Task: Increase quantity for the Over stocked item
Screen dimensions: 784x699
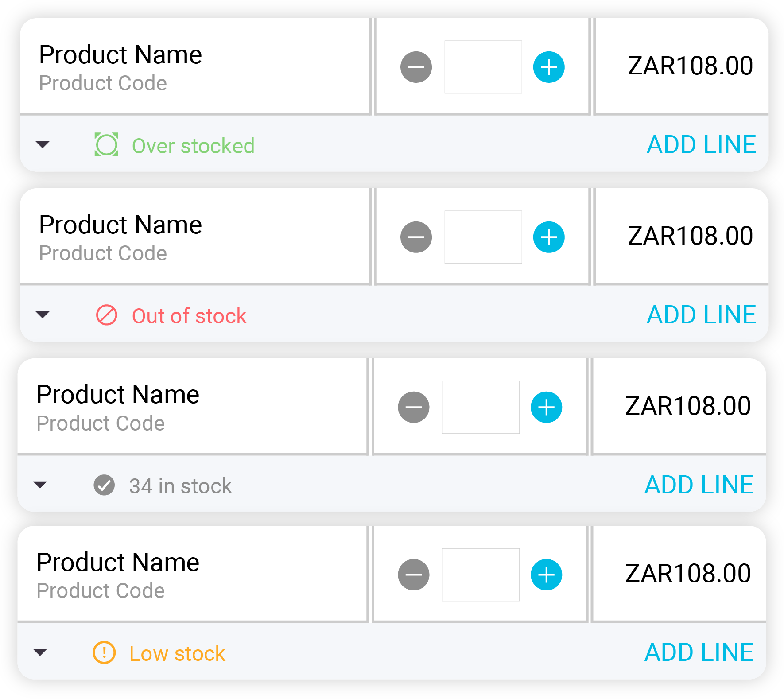Action: pos(549,66)
